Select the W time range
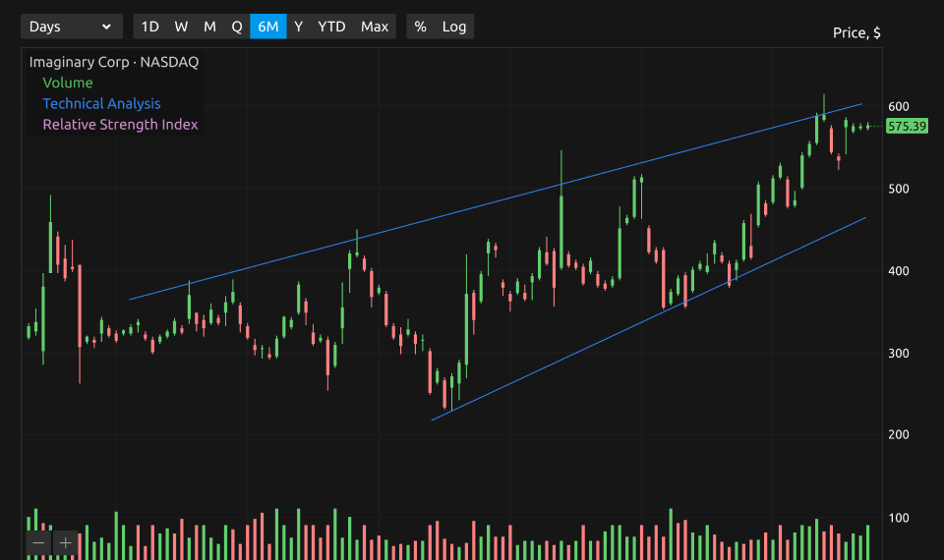Viewport: 944px width, 560px height. point(181,27)
